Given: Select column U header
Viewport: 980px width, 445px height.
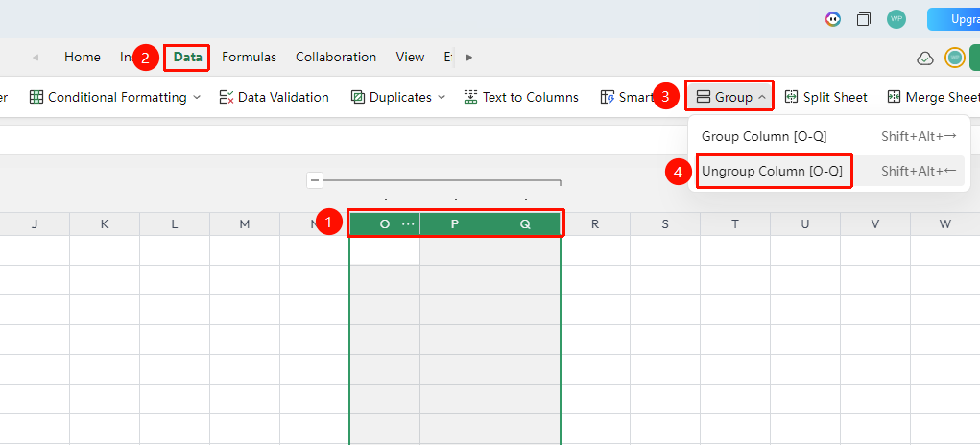Looking at the screenshot, I should 805,224.
